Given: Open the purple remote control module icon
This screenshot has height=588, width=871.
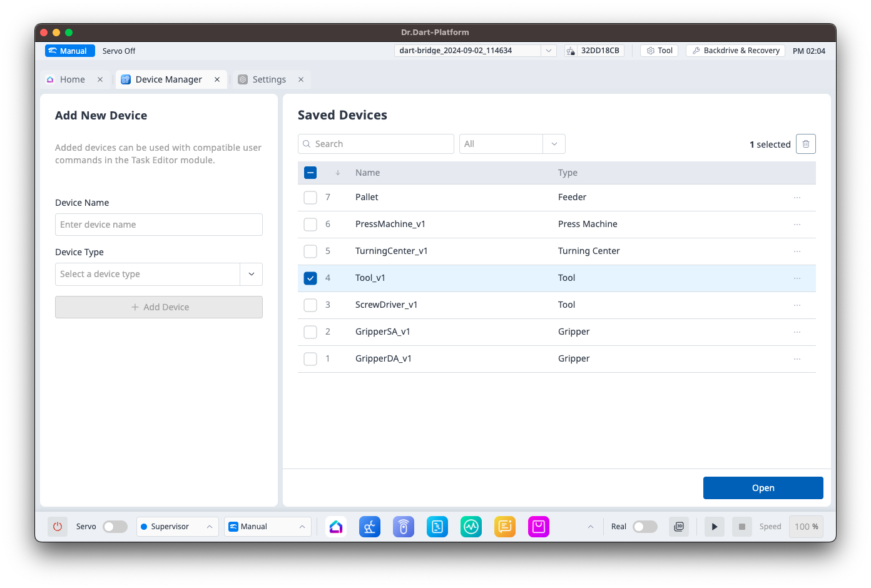Looking at the screenshot, I should [x=404, y=527].
